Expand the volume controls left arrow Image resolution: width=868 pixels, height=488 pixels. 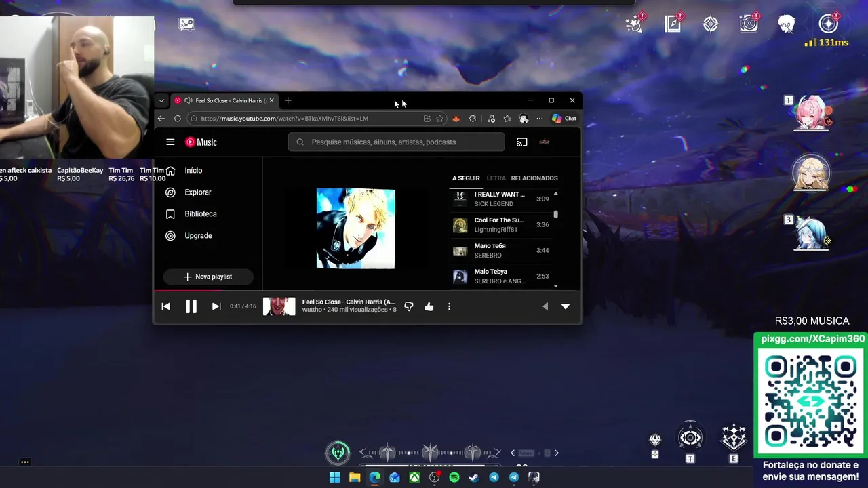point(545,306)
